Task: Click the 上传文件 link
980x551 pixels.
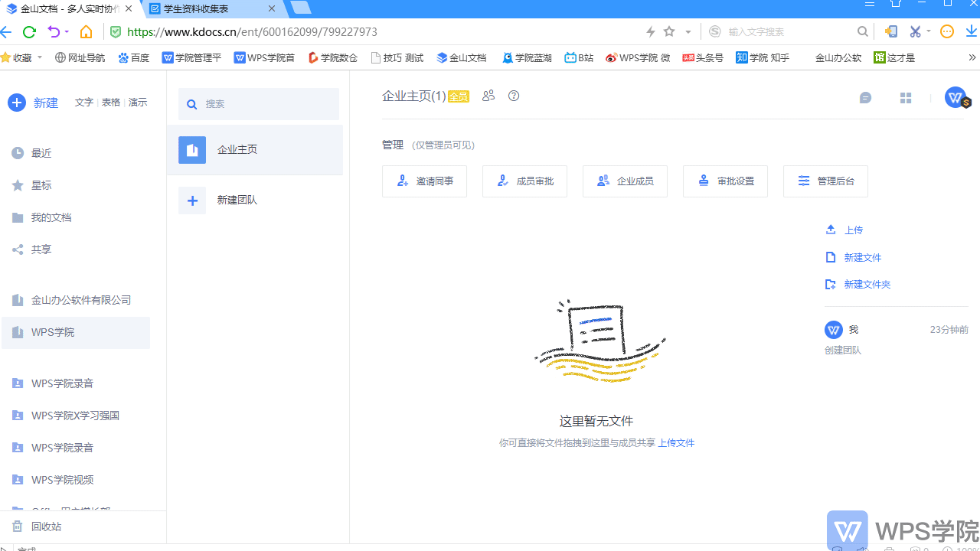Action: (676, 443)
